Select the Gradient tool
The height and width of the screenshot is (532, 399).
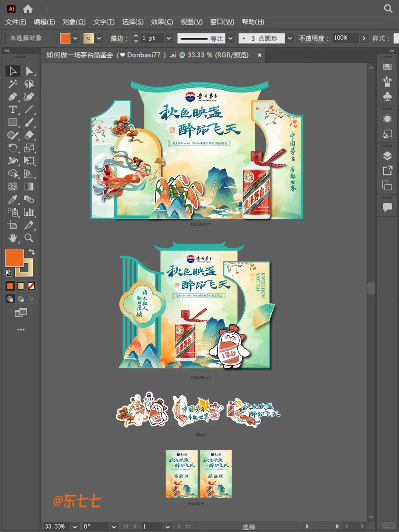coord(29,187)
